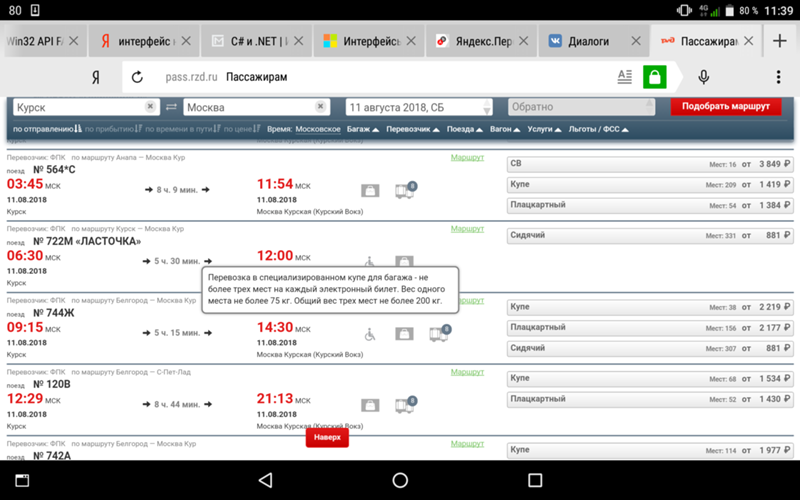
Task: Close the Диалоги tab
Action: click(x=636, y=41)
